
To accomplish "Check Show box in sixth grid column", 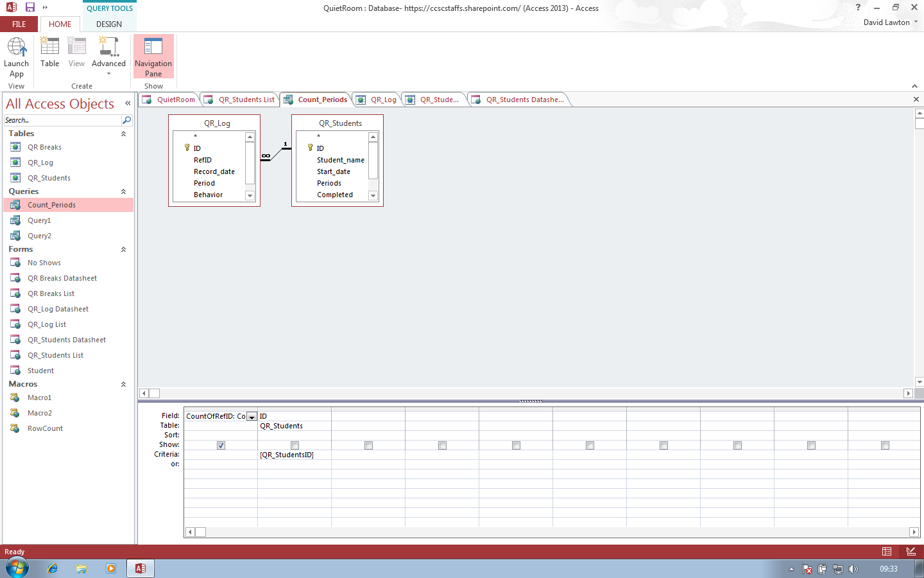I will point(590,445).
